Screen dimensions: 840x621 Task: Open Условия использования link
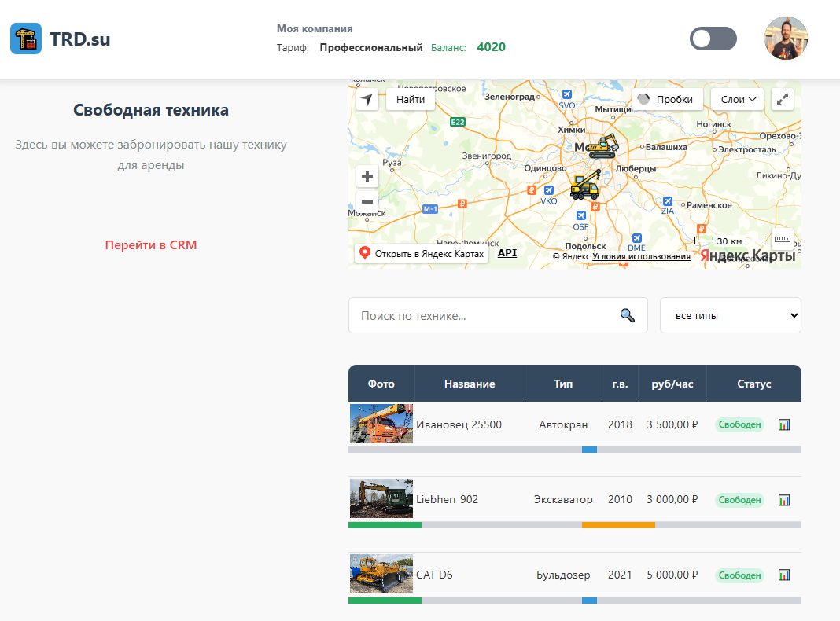click(641, 256)
